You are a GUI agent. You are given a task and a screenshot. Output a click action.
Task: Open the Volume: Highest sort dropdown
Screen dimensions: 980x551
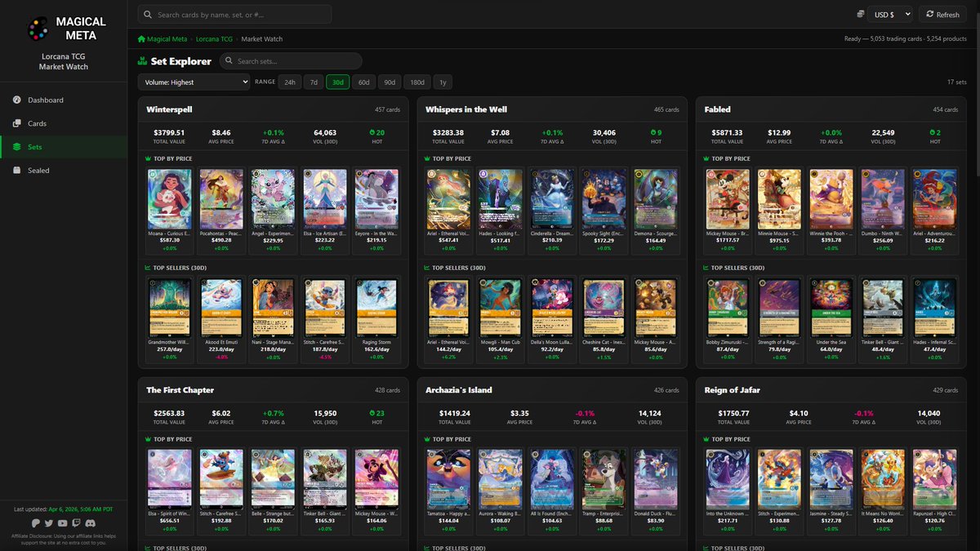(194, 82)
